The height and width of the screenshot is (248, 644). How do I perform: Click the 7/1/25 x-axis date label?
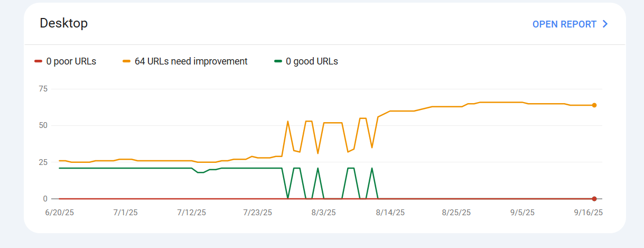coord(126,213)
